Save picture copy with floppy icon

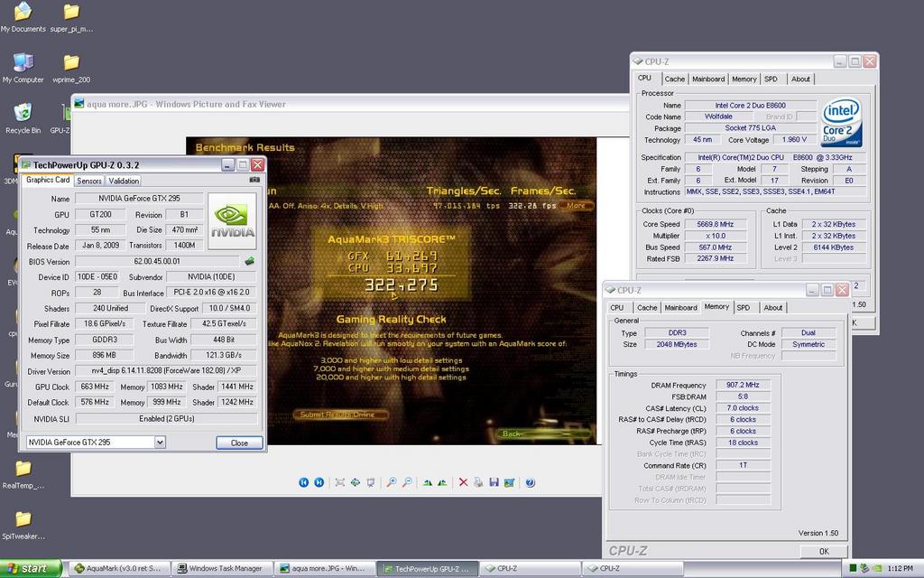(494, 482)
